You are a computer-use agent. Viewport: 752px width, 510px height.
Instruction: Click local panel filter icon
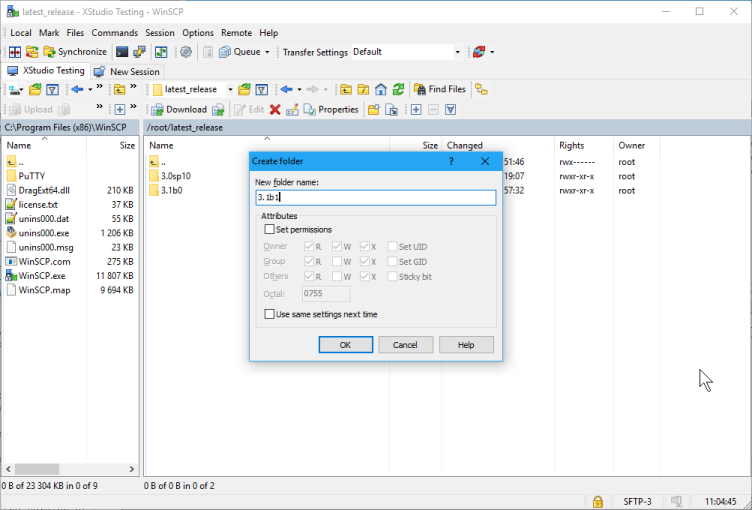(52, 90)
